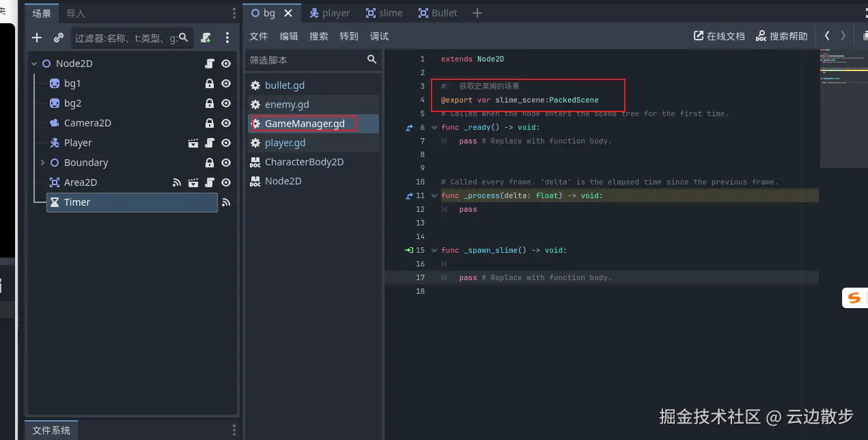Image resolution: width=868 pixels, height=440 pixels.
Task: Select the 文件系统 dock tab
Action: (x=52, y=430)
